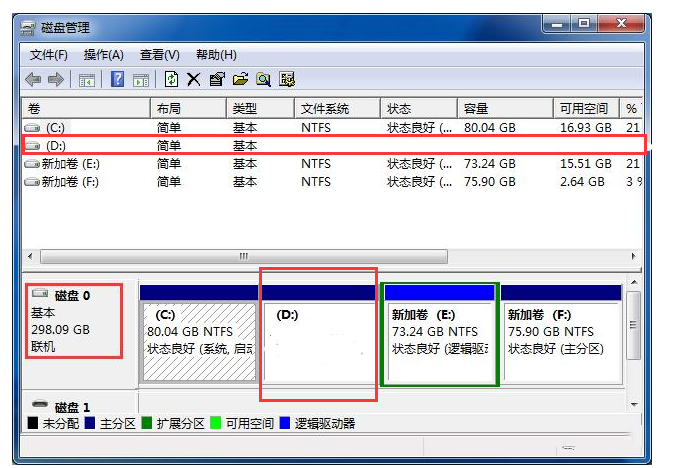Select the 新加卷 (E:) volume row
Screen dimensions: 688x468
click(x=333, y=164)
